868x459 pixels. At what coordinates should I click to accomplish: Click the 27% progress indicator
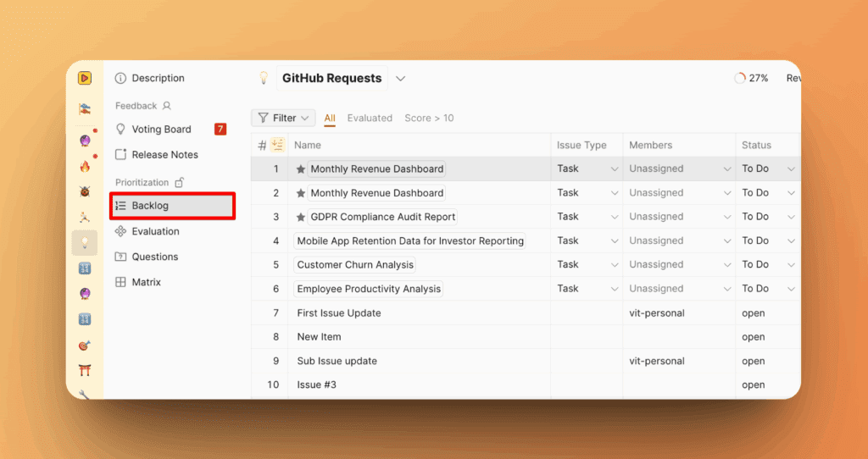pos(751,78)
